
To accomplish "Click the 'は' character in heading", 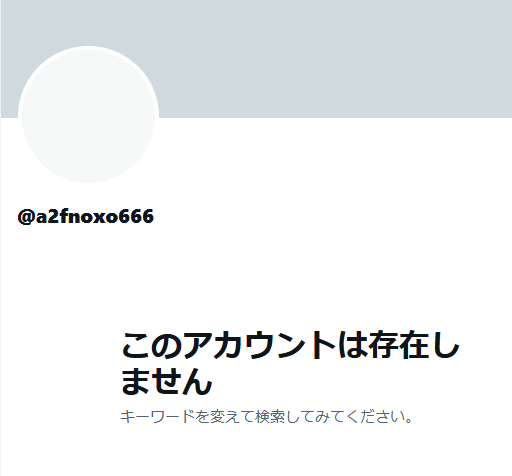I will tap(353, 345).
